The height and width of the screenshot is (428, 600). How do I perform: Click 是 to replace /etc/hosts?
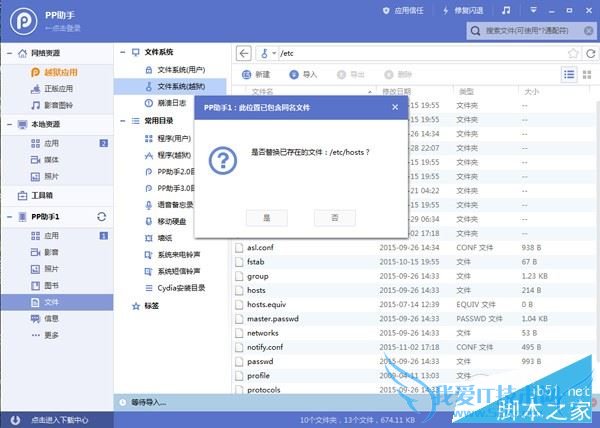pos(267,218)
